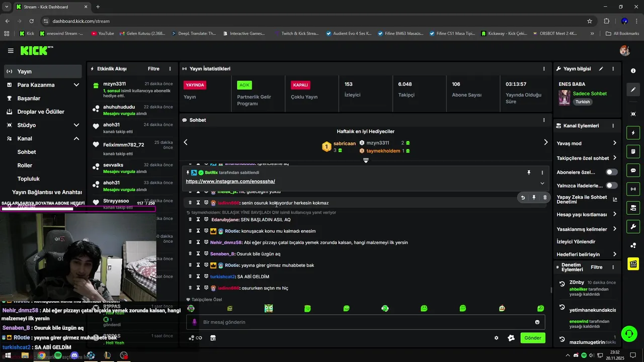This screenshot has height=362, width=644.
Task: Toggle Abonelere özel switch
Action: coord(611,172)
